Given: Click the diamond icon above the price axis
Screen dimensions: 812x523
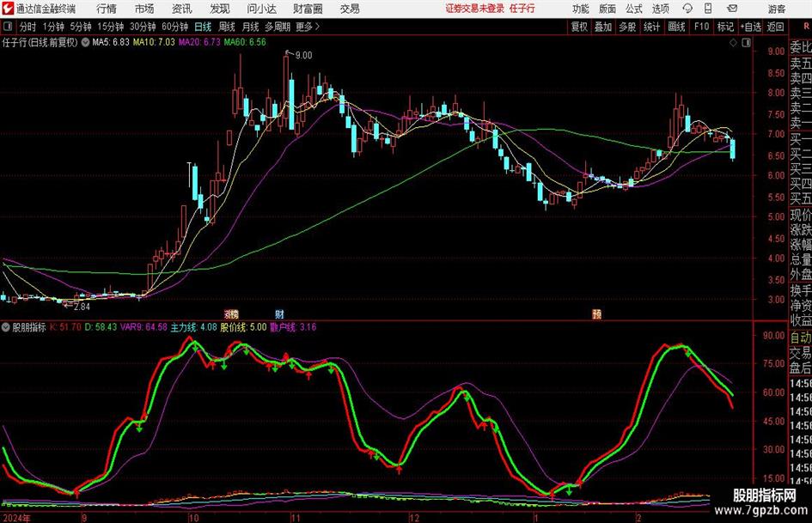Looking at the screenshot, I should [x=733, y=43].
